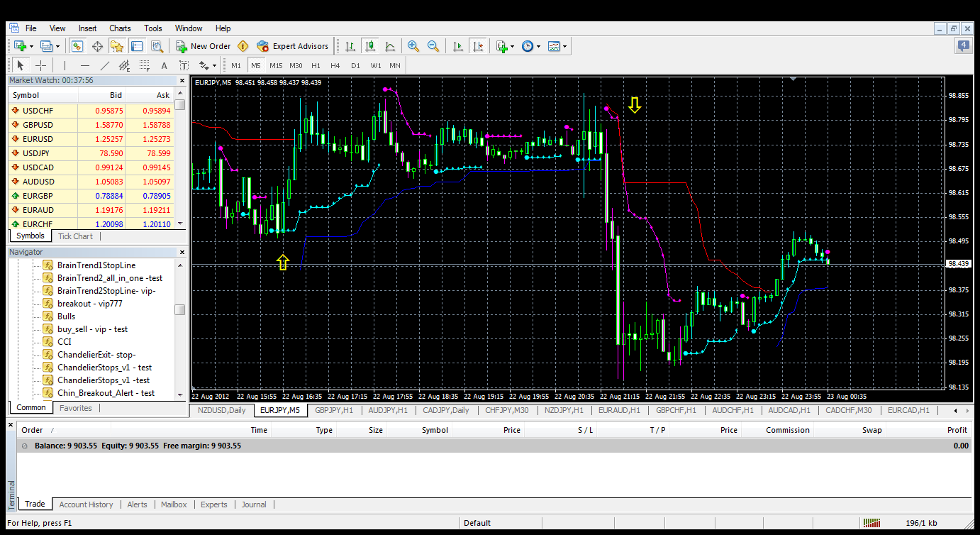Viewport: 980px width, 535px height.
Task: Click chart tabs scroll-right arrow
Action: pyautogui.click(x=967, y=411)
